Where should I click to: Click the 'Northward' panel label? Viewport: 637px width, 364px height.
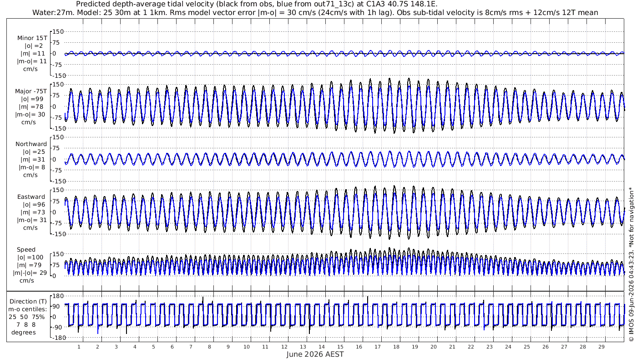tap(31, 144)
